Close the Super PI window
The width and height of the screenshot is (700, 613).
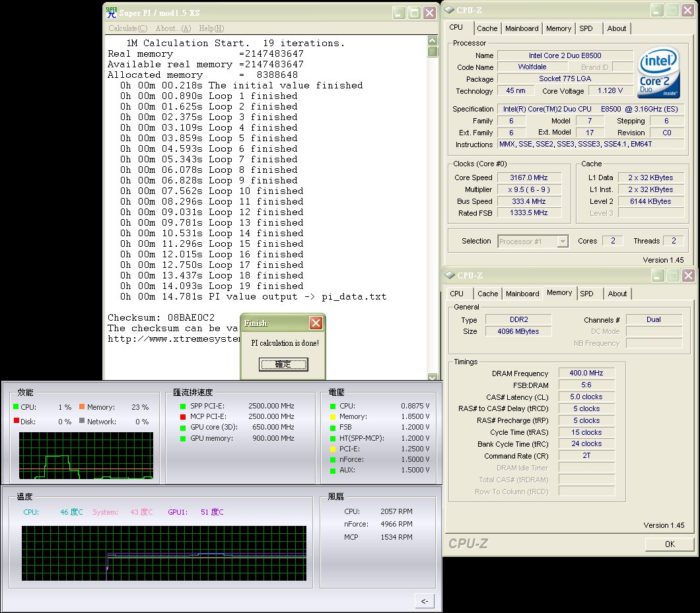point(429,13)
